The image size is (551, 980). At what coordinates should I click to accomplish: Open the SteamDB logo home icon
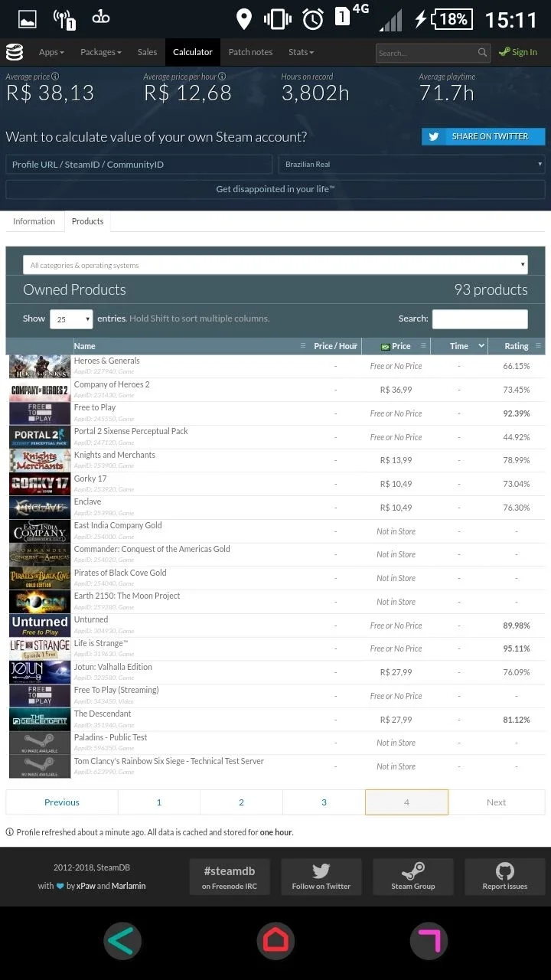15,52
